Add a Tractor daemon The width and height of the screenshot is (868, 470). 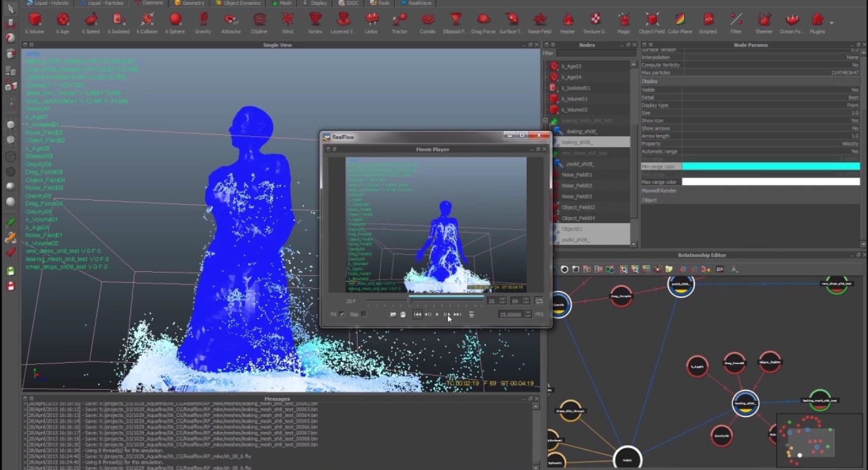point(399,23)
